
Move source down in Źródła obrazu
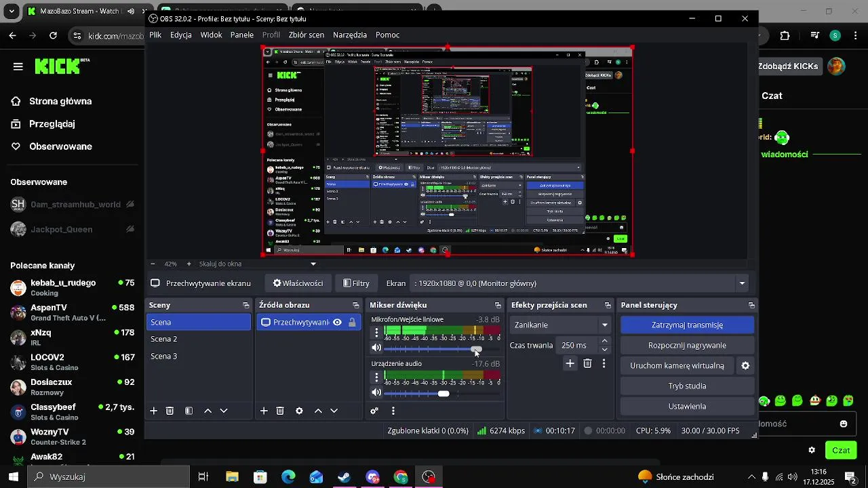pyautogui.click(x=334, y=411)
